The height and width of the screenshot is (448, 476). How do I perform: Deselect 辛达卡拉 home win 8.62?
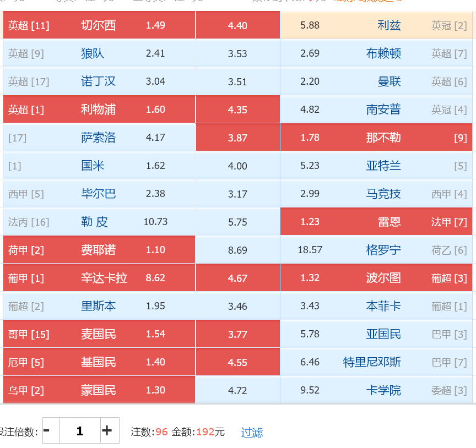(99, 278)
